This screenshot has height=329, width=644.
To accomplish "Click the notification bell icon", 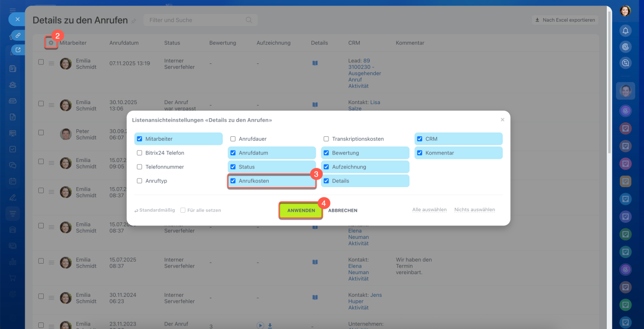I will (625, 31).
